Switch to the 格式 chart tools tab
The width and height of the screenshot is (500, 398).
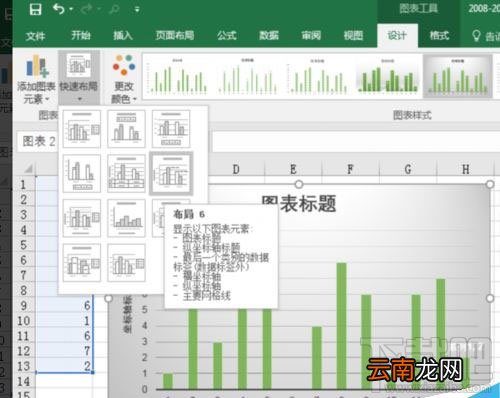point(439,35)
